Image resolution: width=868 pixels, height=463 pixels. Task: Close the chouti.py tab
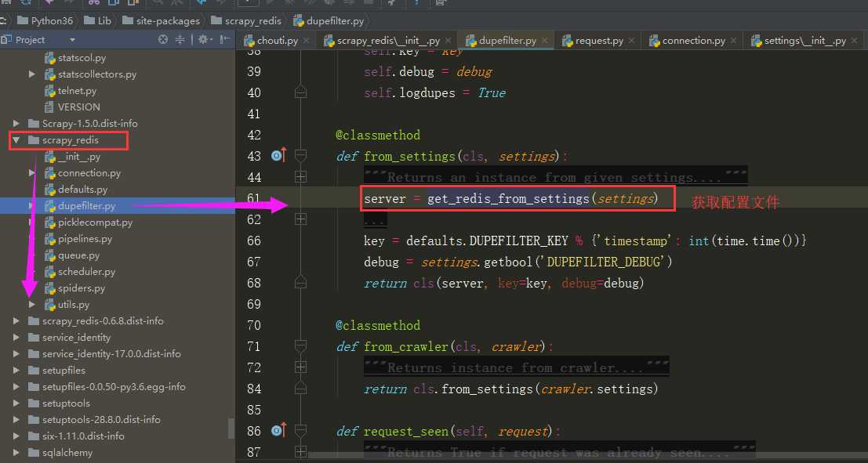click(307, 41)
